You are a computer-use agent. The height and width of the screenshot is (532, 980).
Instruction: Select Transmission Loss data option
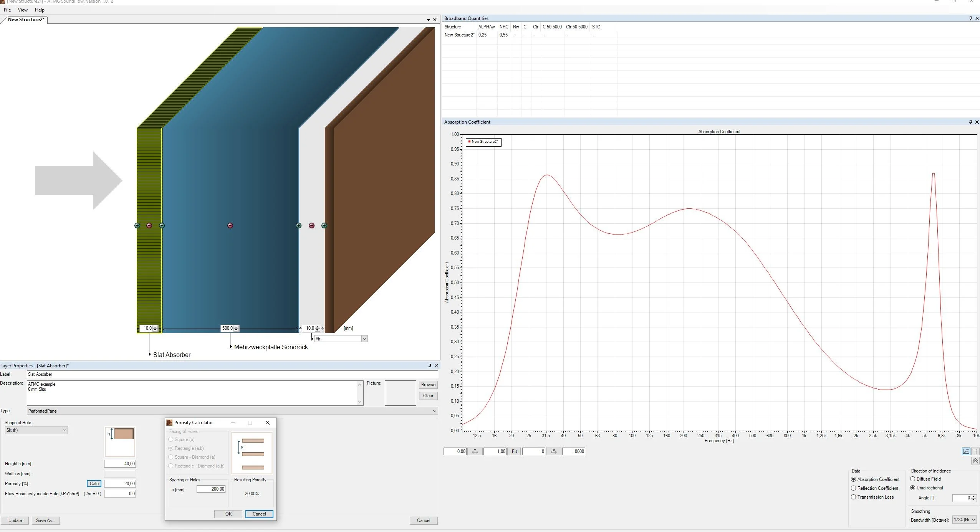coord(872,497)
